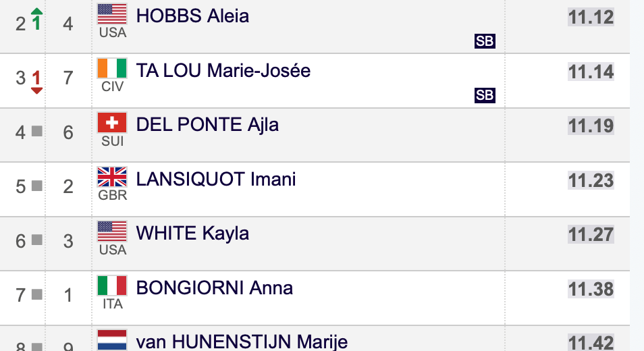Click the British flag beside LANSIQUOT Imani

click(112, 177)
